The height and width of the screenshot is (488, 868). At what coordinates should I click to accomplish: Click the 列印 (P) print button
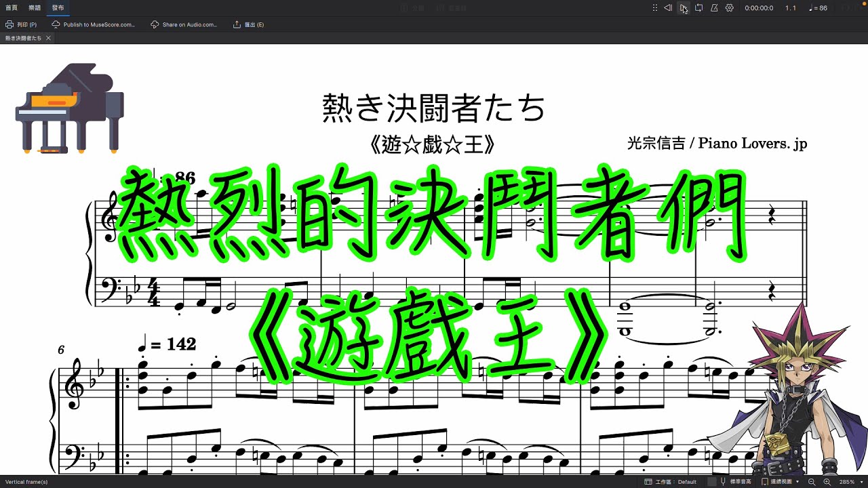click(x=21, y=24)
